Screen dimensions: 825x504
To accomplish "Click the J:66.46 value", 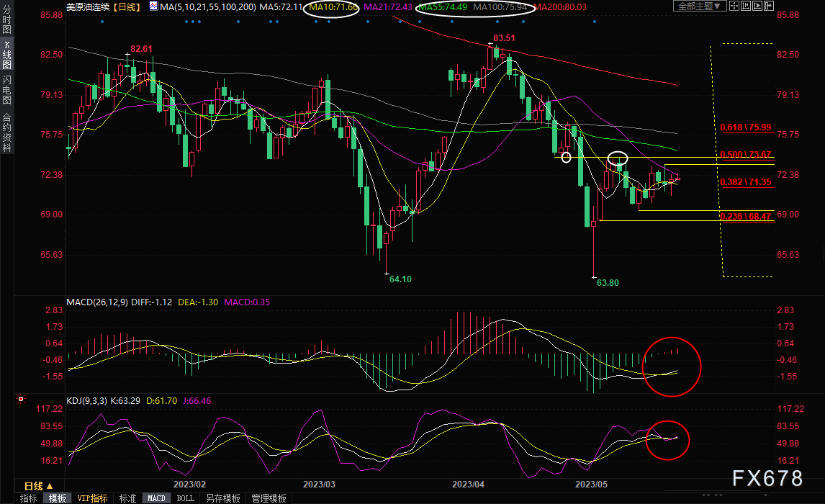I will pyautogui.click(x=197, y=401).
